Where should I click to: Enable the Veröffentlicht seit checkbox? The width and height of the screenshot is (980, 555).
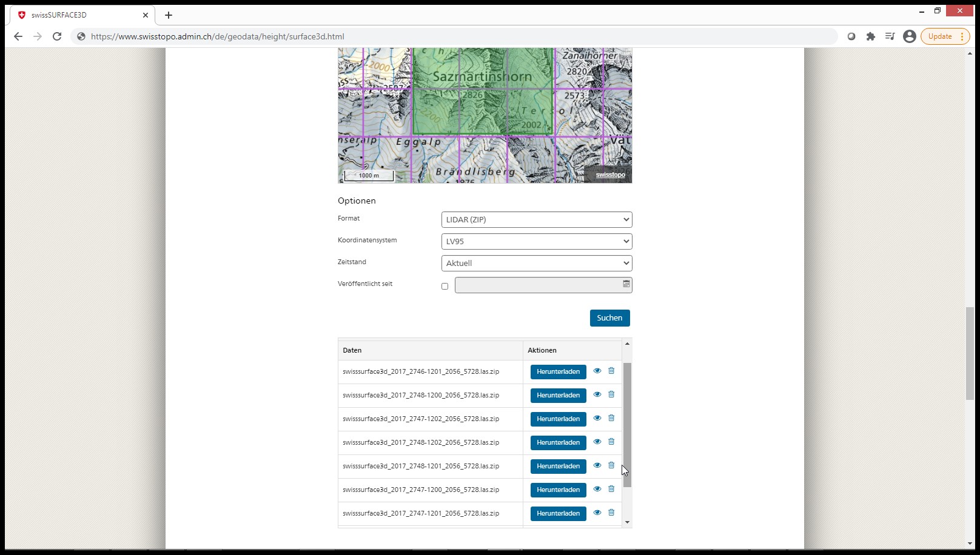pyautogui.click(x=445, y=286)
